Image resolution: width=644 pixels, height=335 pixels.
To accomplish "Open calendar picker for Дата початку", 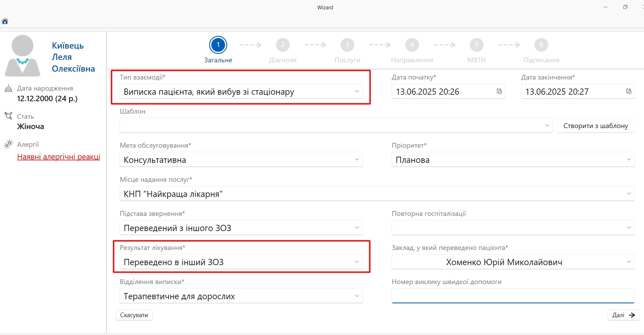I will click(x=499, y=92).
